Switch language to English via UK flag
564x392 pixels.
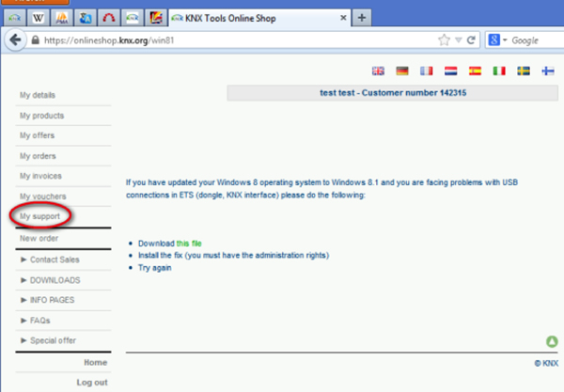378,71
